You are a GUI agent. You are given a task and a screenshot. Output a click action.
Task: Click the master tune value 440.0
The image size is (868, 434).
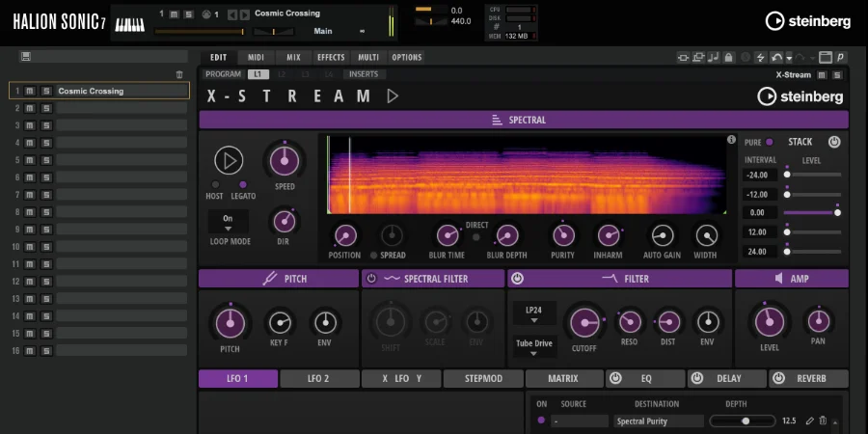pos(461,21)
